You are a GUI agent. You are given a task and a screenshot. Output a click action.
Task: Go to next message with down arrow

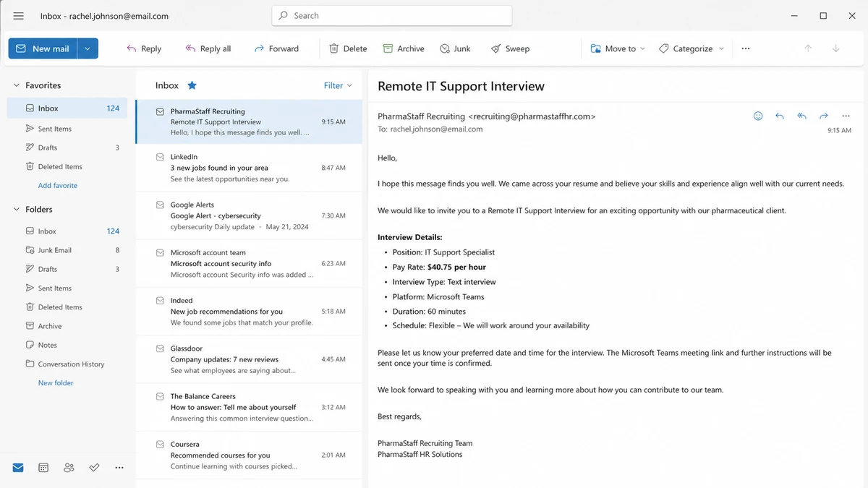tap(836, 48)
